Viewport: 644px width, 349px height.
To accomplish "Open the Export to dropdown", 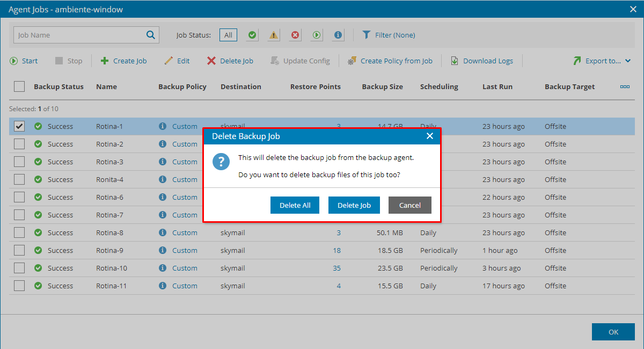I will [x=602, y=61].
